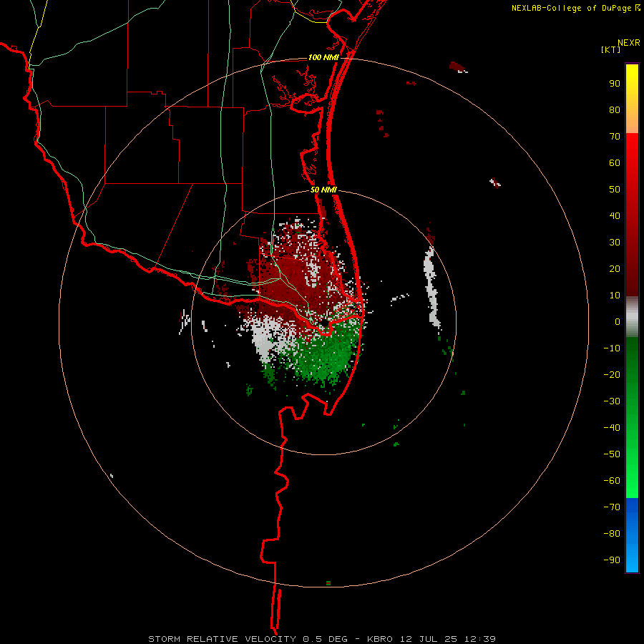This screenshot has height=644, width=644.
Task: Click the positive 80 value on the velocity scale
Action: tap(615, 110)
